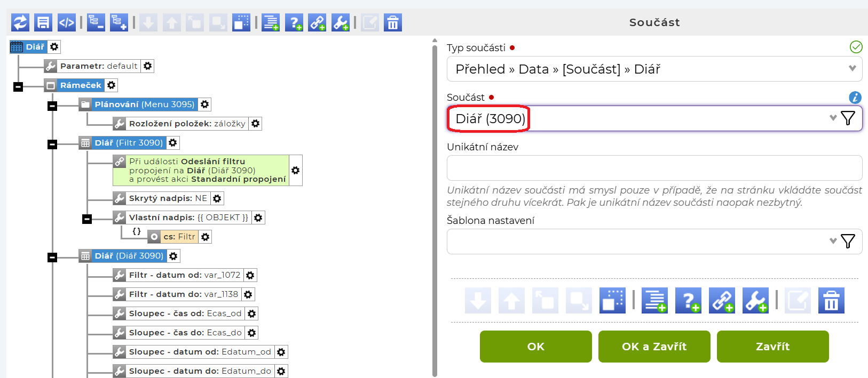Click the add-link chain icon above the OK button
Image resolution: width=868 pixels, height=378 pixels.
point(722,301)
